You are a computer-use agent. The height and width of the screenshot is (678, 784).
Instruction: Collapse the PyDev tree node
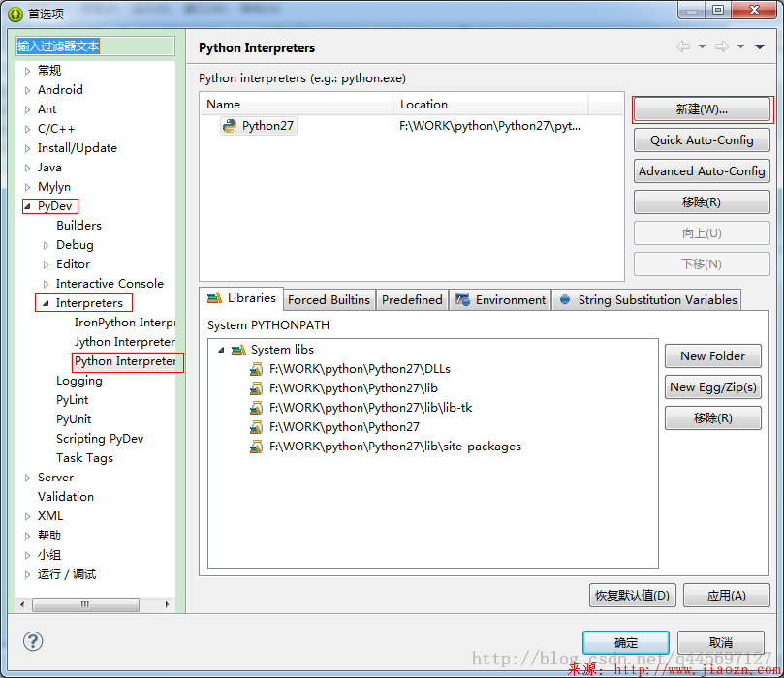click(28, 205)
